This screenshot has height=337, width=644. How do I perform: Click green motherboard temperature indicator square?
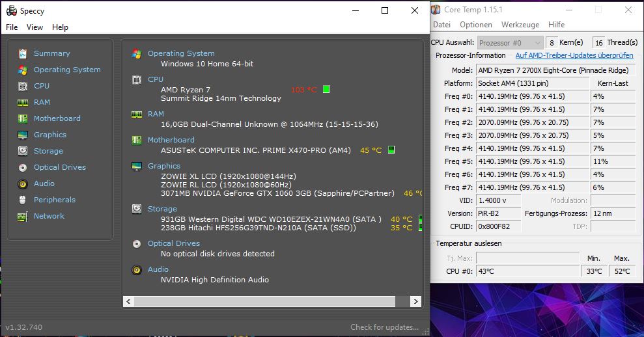pyautogui.click(x=391, y=150)
